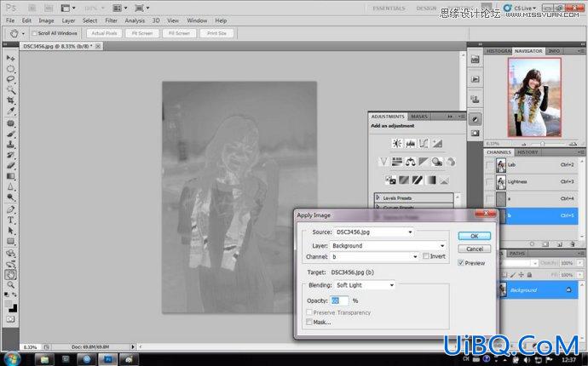This screenshot has width=588, height=366.
Task: Add an Exposure adjustment
Action: [x=437, y=143]
